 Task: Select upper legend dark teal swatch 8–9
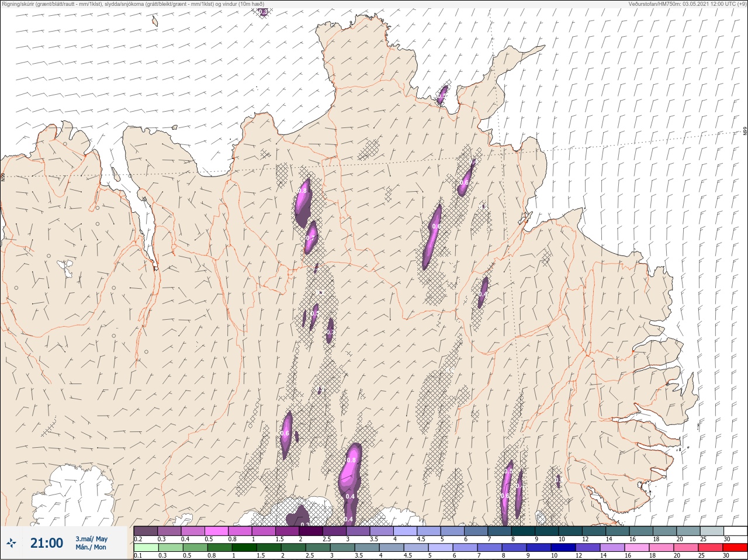coord(524,531)
